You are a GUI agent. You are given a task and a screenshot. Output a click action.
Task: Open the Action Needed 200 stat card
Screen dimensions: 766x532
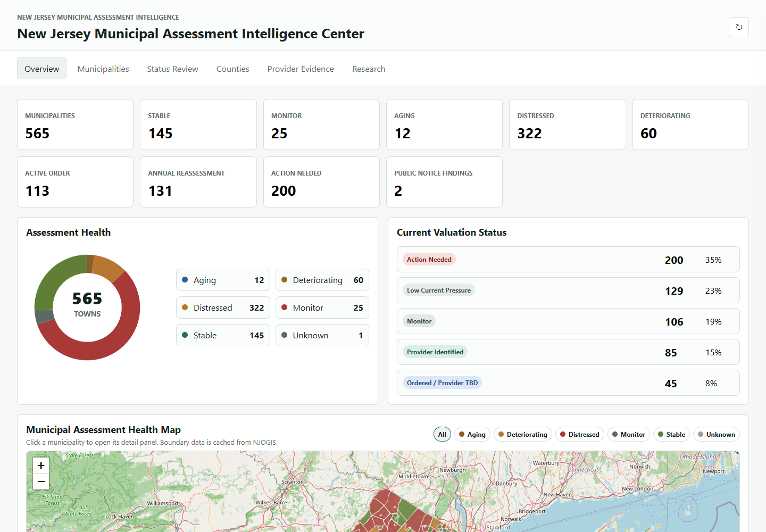click(321, 182)
